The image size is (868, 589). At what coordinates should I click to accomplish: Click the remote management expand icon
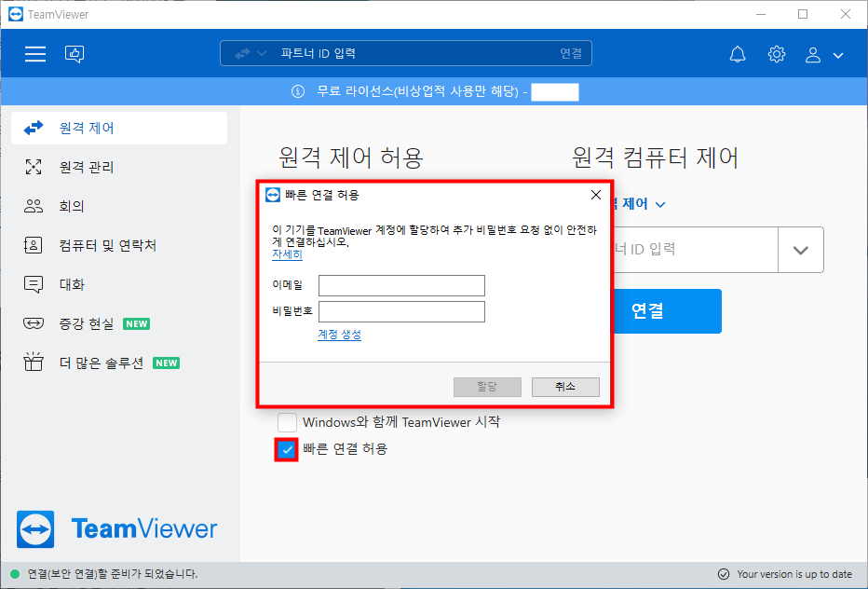click(34, 167)
